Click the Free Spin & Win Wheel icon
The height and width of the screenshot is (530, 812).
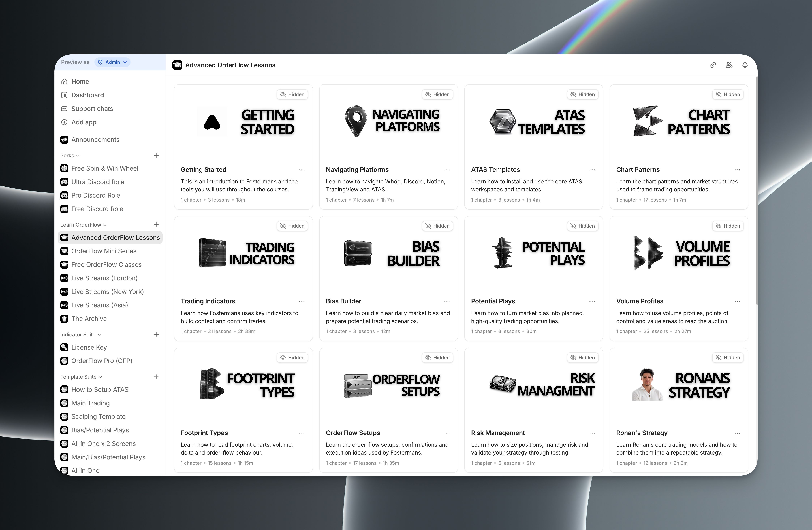[x=64, y=168]
